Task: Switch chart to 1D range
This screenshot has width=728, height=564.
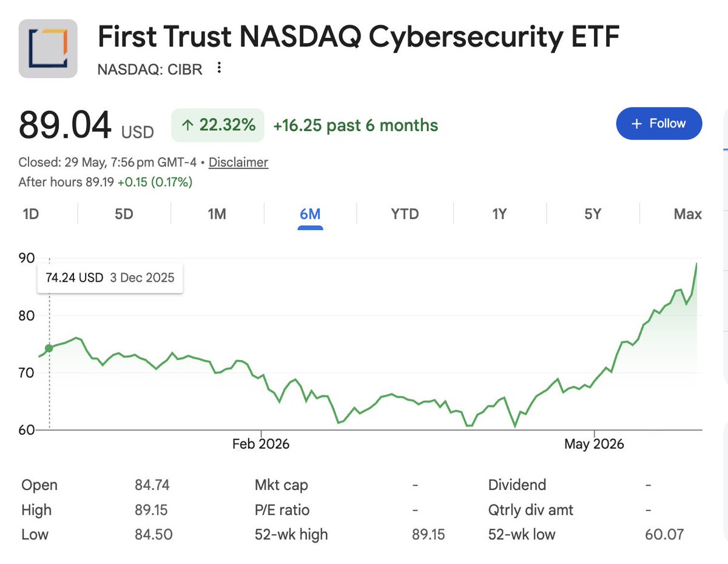Action: [32, 214]
